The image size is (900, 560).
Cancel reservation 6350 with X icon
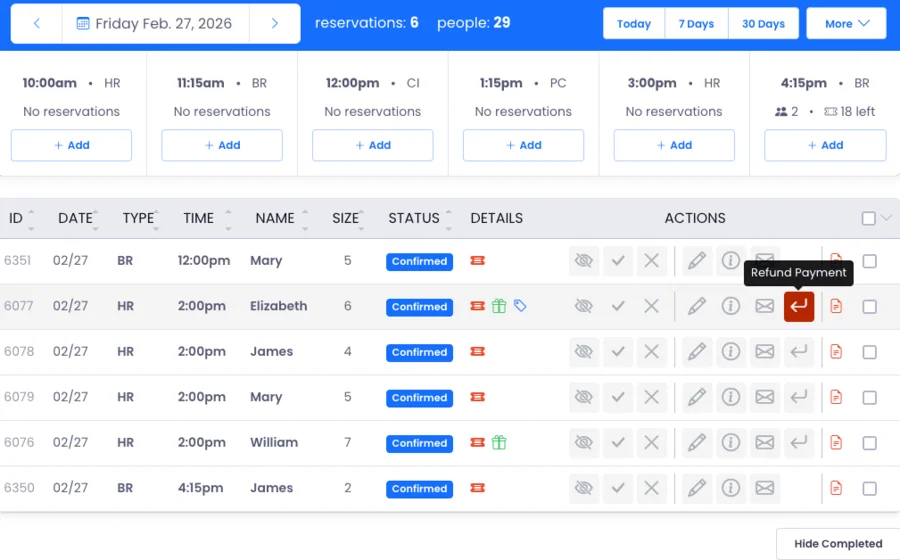pos(651,488)
